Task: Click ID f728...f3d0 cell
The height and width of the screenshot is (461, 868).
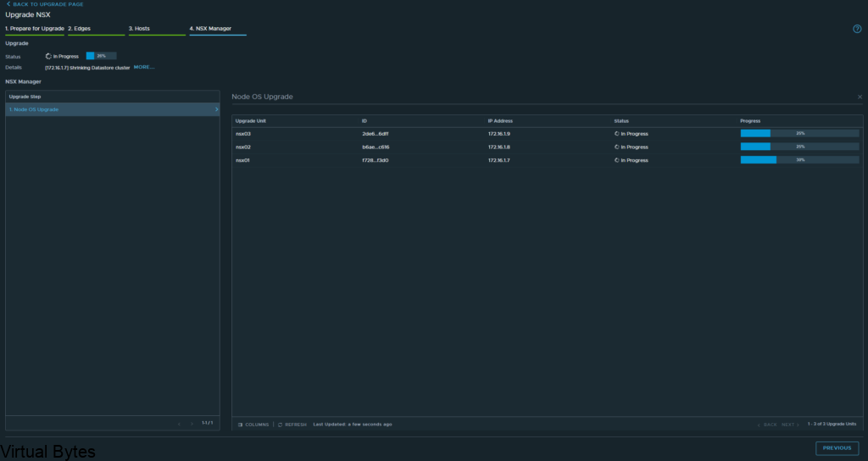Action: coord(376,160)
